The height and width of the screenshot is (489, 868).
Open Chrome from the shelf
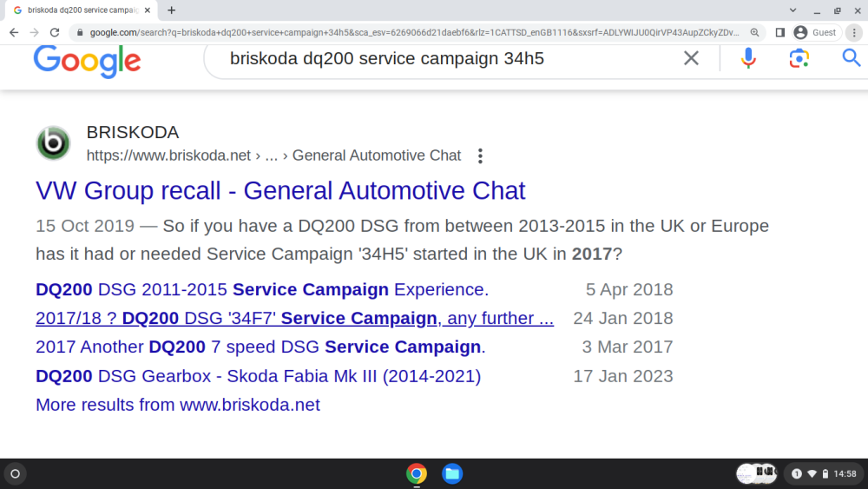[x=417, y=473]
